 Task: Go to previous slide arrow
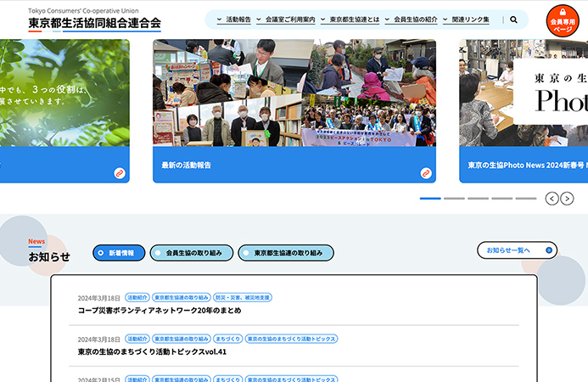[x=552, y=198]
